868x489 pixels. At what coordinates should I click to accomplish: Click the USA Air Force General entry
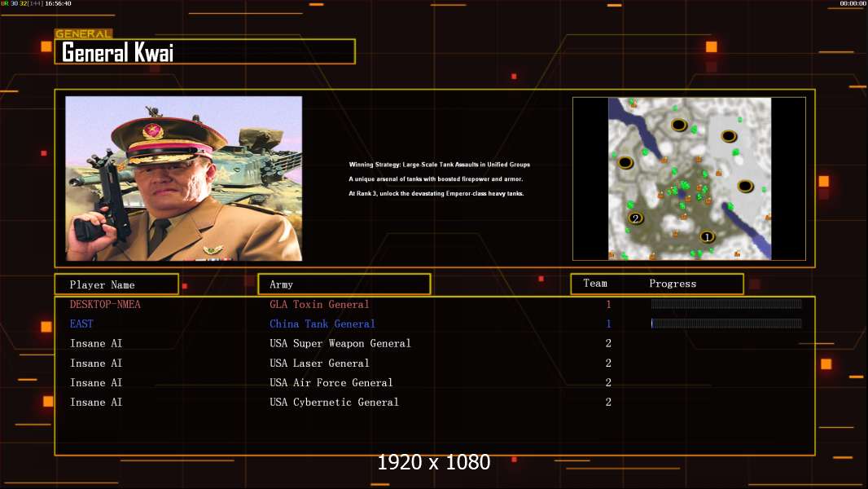point(331,383)
